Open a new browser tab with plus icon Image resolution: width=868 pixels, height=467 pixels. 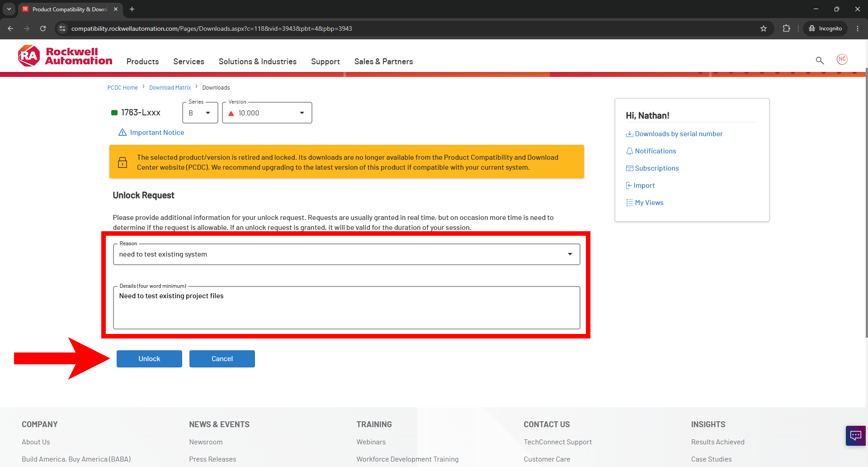pos(132,9)
